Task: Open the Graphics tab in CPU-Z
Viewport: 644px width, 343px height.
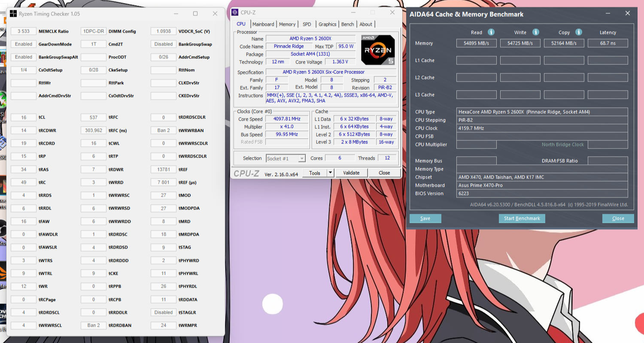Action: pos(327,24)
